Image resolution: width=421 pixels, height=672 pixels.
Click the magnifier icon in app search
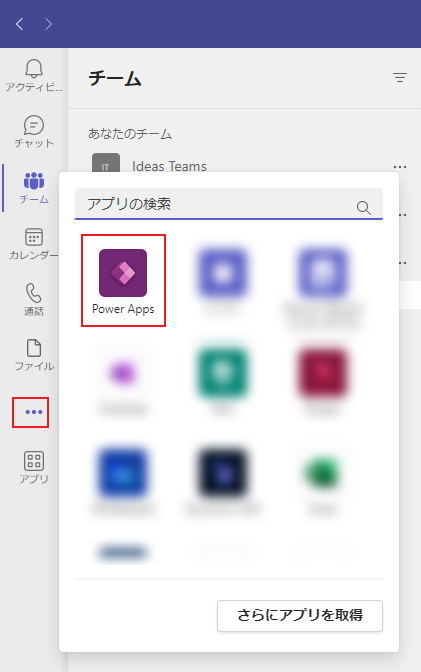[x=364, y=208]
